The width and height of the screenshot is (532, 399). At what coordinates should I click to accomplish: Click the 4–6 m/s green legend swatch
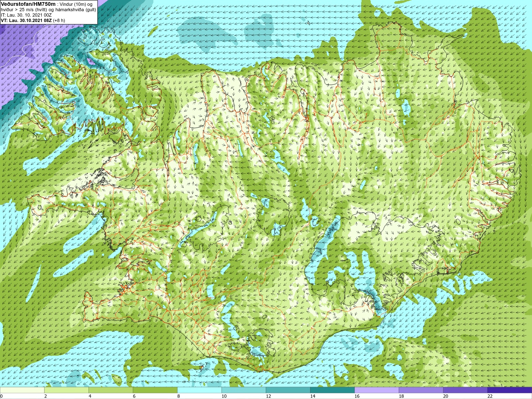click(x=111, y=390)
